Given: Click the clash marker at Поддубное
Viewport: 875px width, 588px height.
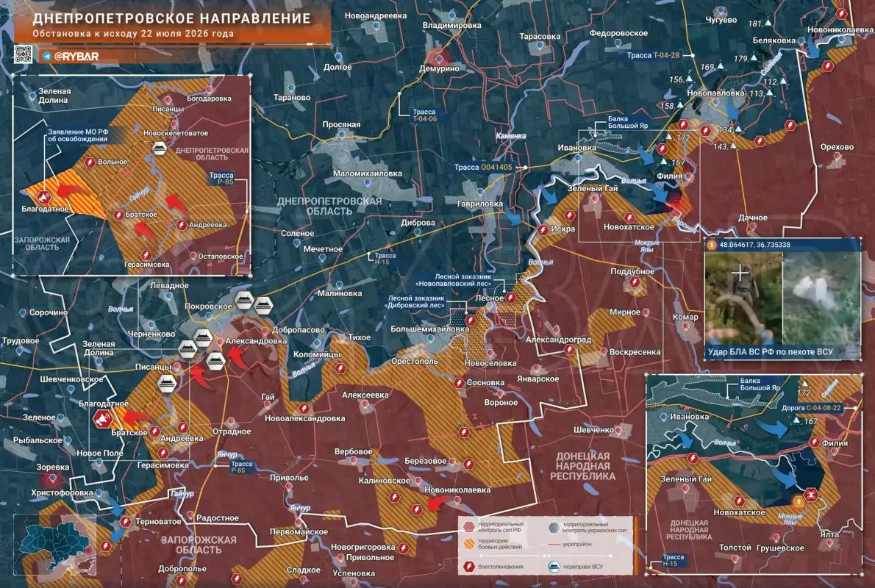Looking at the screenshot, I should click(x=635, y=282).
